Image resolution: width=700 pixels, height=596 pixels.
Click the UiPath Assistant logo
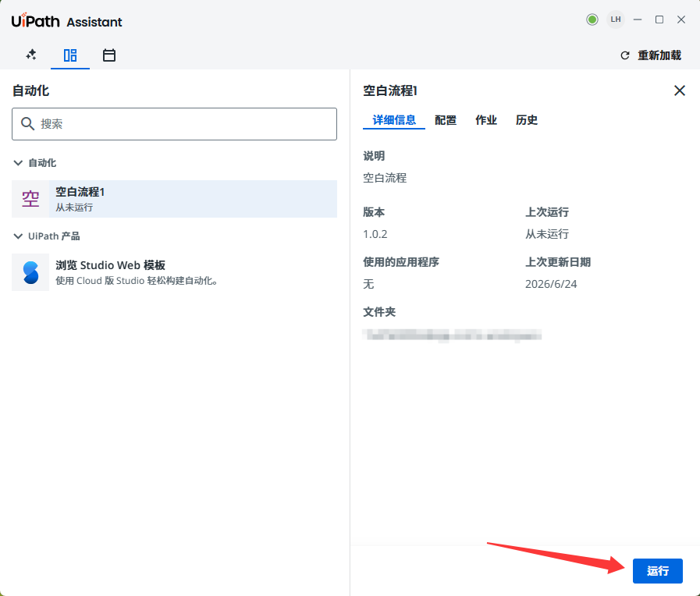point(66,20)
